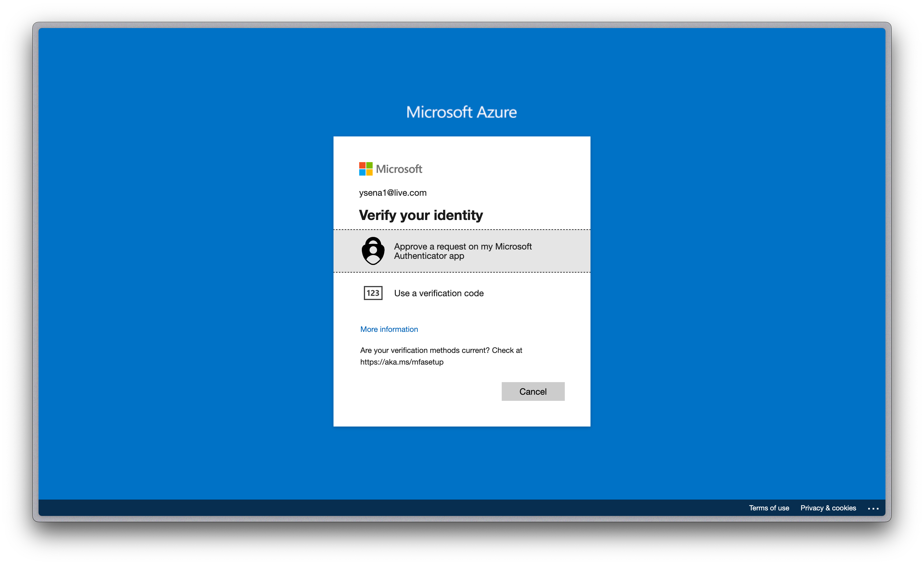Click the dark navy footer bar

[375, 508]
